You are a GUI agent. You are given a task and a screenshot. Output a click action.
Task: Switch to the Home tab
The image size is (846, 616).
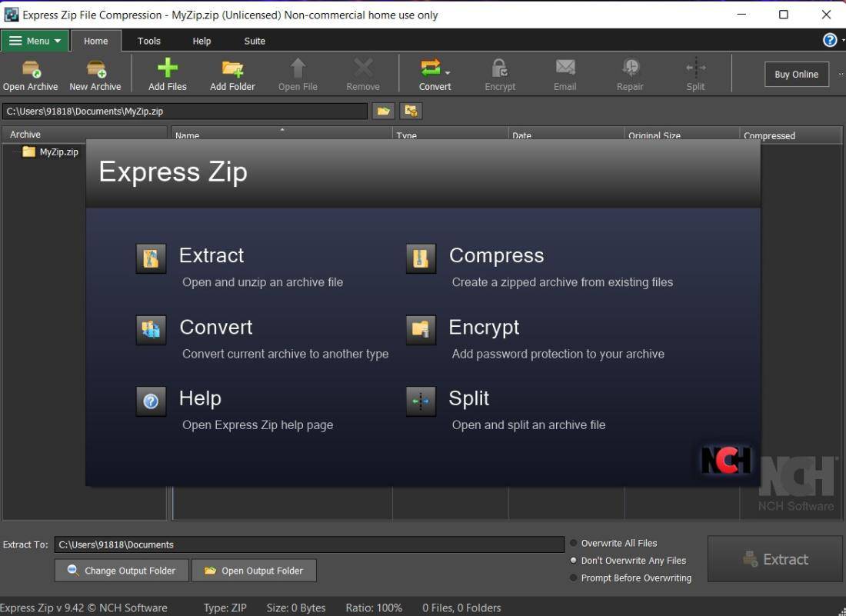pyautogui.click(x=96, y=41)
